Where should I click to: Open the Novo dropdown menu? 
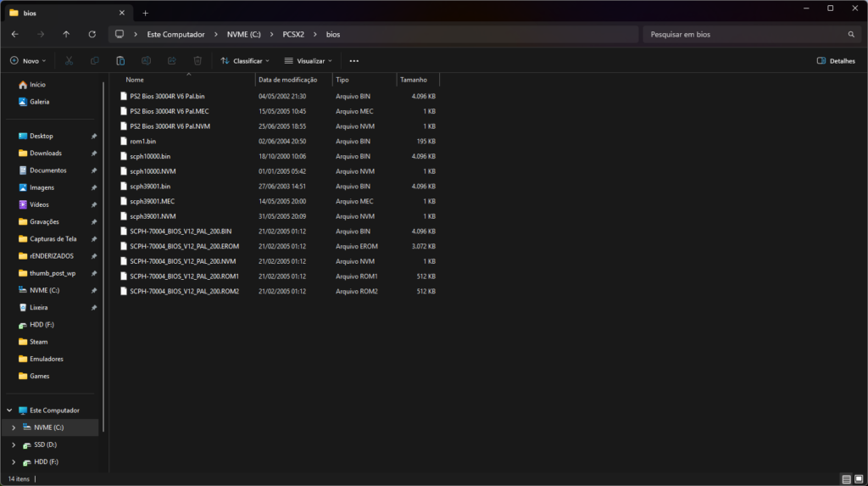pos(28,61)
